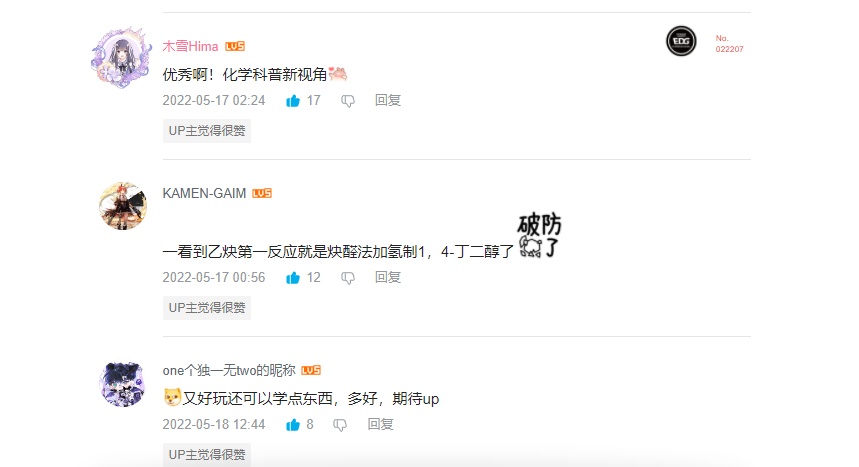Open KAMEN-GAIM's avatar profile
The image size is (859, 467).
pyautogui.click(x=123, y=206)
